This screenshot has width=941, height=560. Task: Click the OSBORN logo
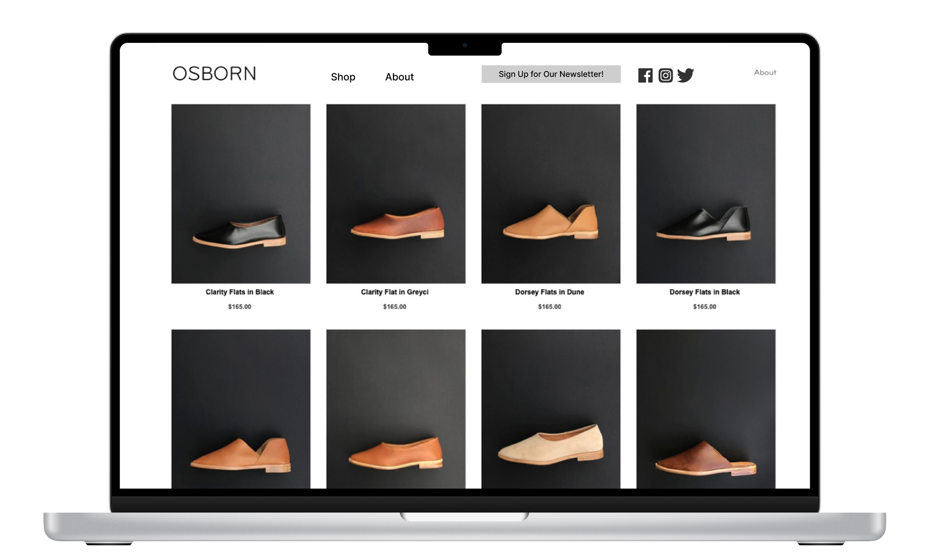tap(214, 74)
